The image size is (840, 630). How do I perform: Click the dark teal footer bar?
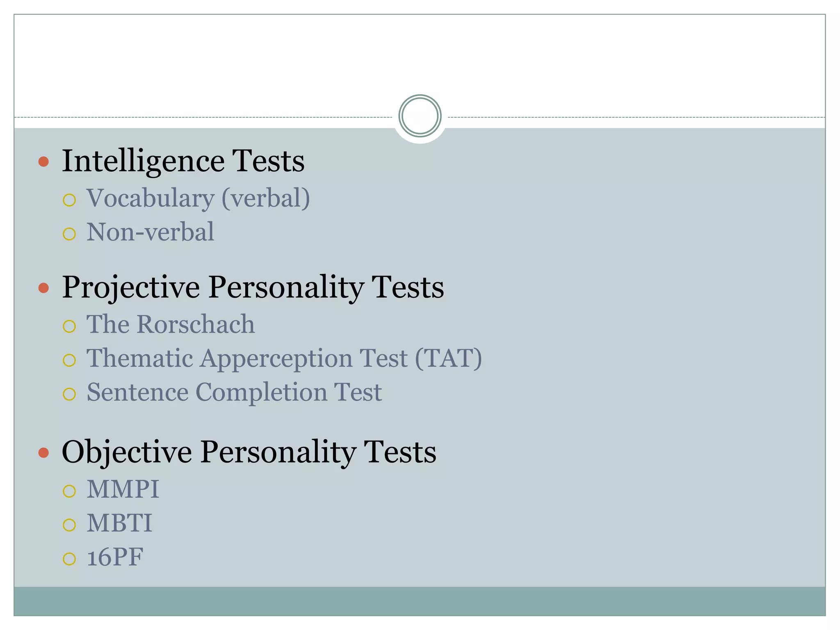coord(420,601)
